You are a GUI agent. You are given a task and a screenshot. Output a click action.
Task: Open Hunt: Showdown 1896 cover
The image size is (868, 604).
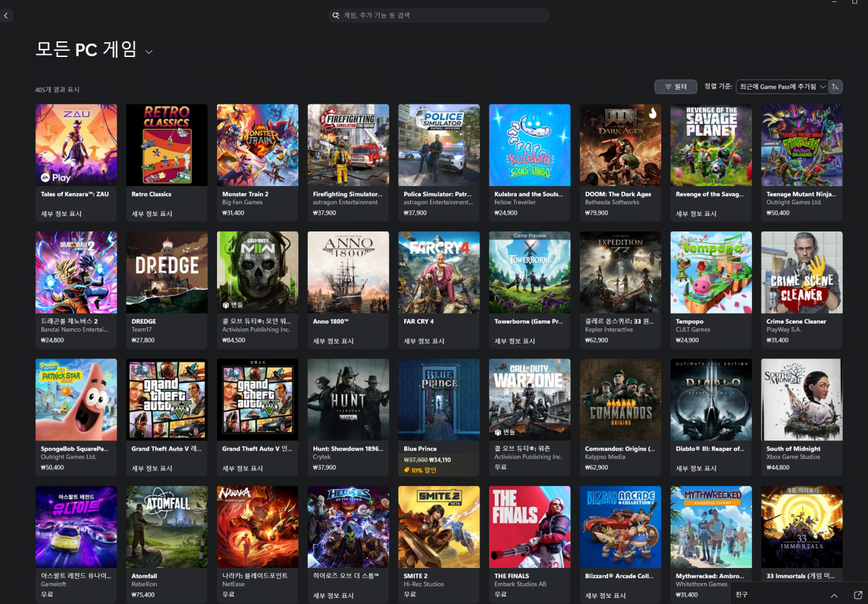pos(349,400)
